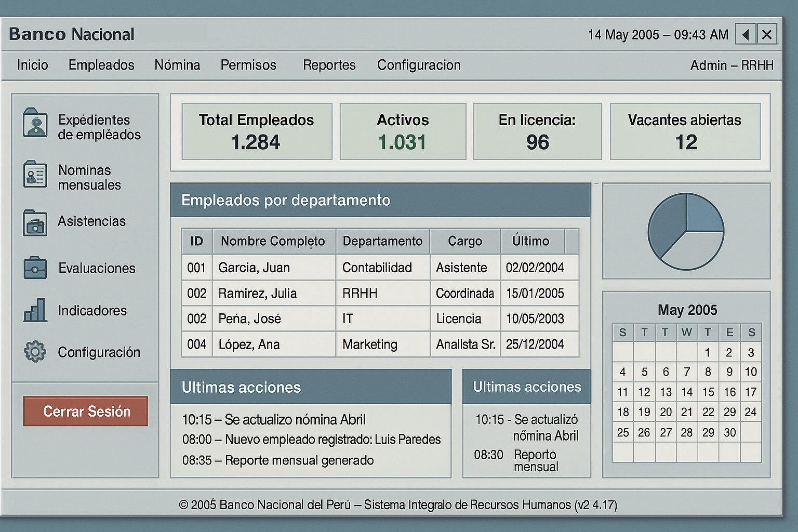Sort table by Departamento column header
The height and width of the screenshot is (532, 798).
(382, 241)
